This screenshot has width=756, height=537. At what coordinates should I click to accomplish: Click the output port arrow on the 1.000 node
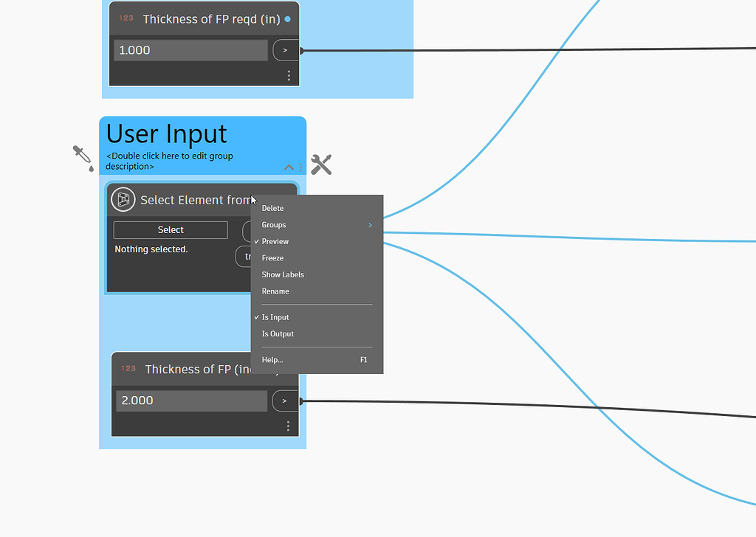tap(285, 50)
